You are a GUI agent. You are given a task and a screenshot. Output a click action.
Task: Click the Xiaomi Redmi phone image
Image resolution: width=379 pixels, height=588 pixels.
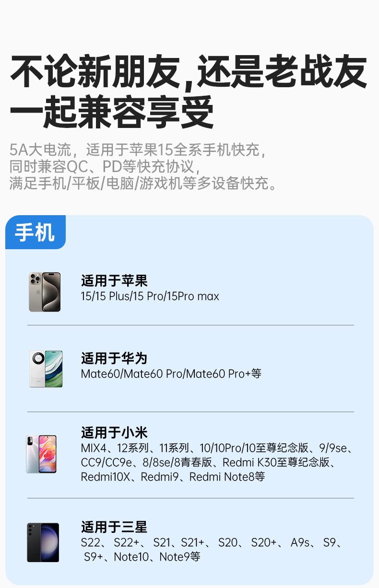coord(41,454)
